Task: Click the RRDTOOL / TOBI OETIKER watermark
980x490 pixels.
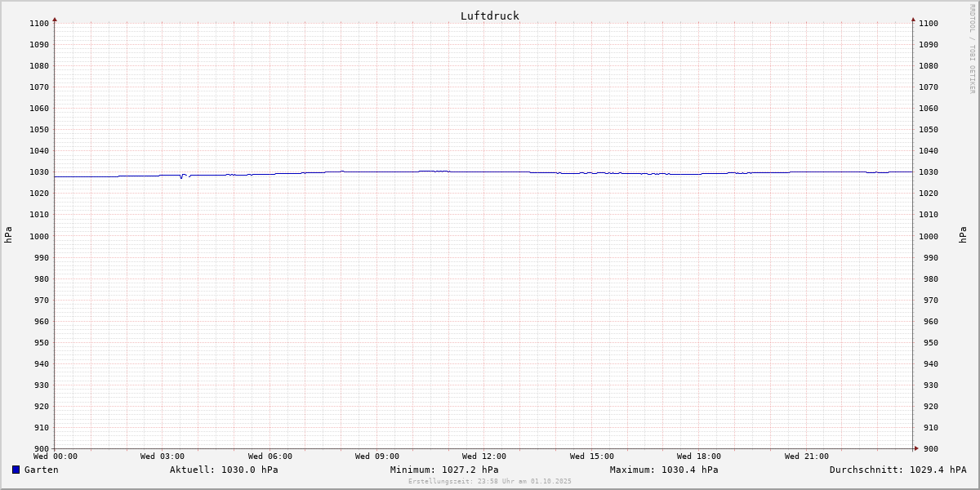Action: [972, 48]
